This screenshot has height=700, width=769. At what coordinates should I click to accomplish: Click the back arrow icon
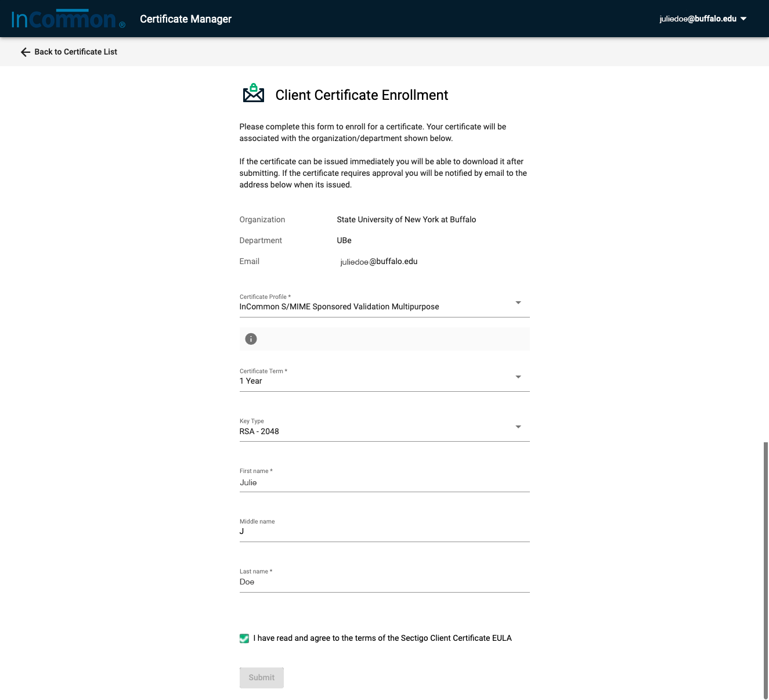tap(26, 52)
